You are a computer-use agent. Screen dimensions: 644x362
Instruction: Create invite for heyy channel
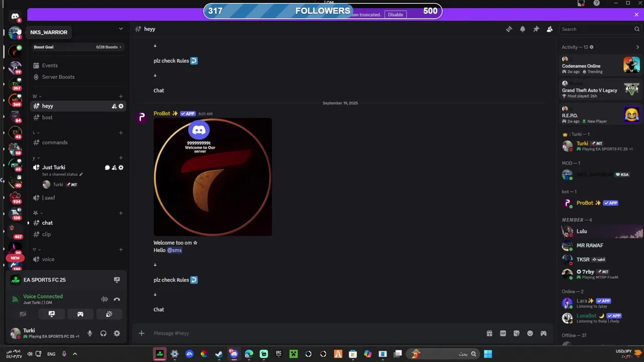114,106
